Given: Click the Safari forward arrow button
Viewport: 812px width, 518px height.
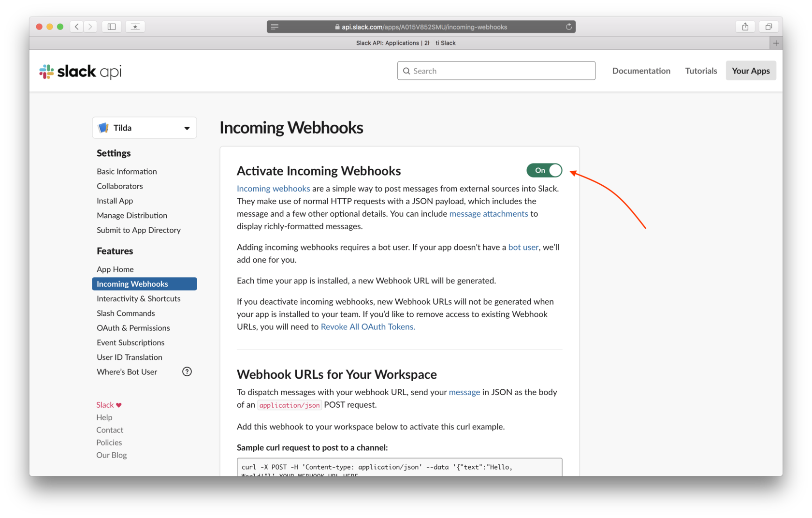Looking at the screenshot, I should (90, 27).
